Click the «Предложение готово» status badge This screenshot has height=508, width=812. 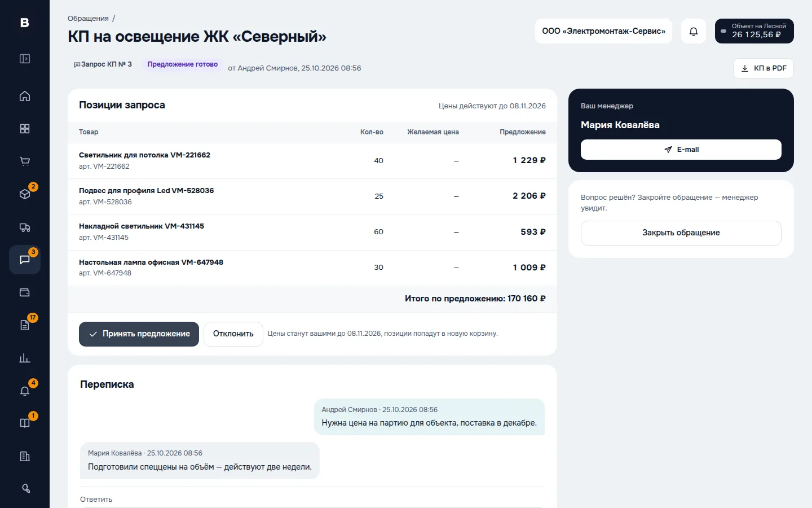[x=183, y=64]
